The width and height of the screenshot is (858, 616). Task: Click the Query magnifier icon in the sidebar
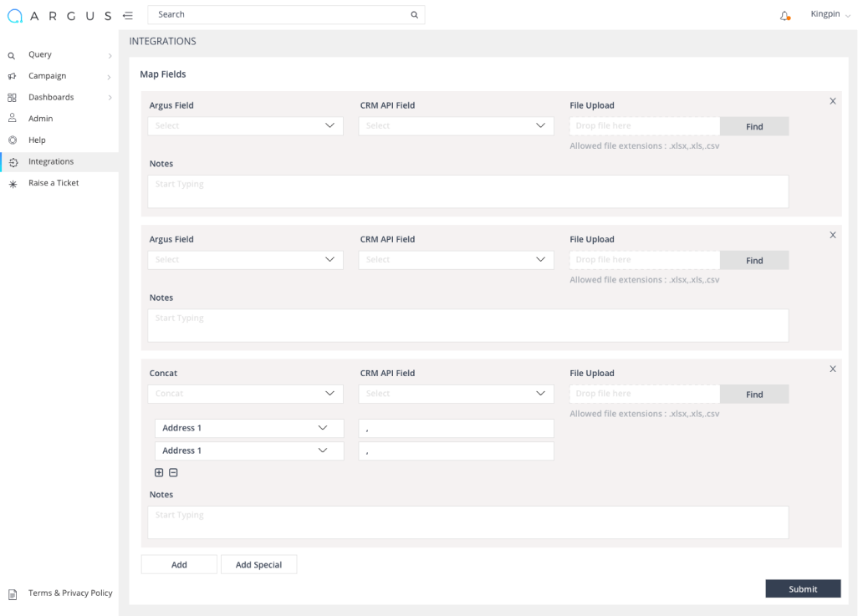12,56
